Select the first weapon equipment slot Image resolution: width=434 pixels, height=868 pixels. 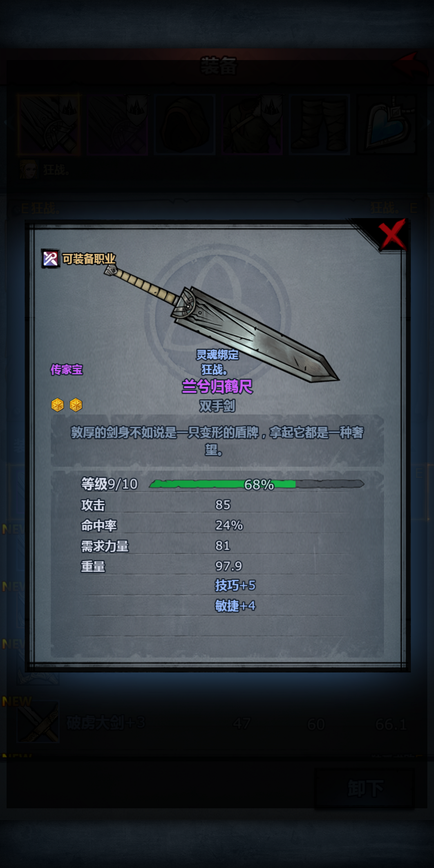click(49, 125)
